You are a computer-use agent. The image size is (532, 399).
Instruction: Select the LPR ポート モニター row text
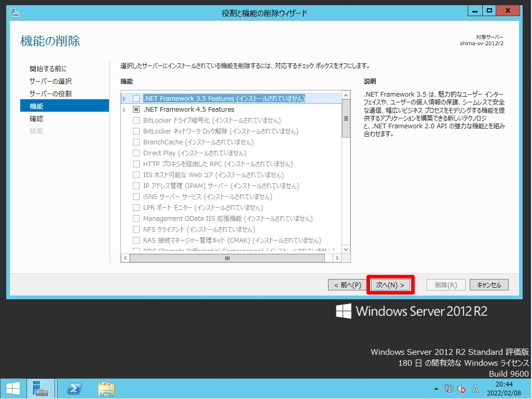[203, 208]
